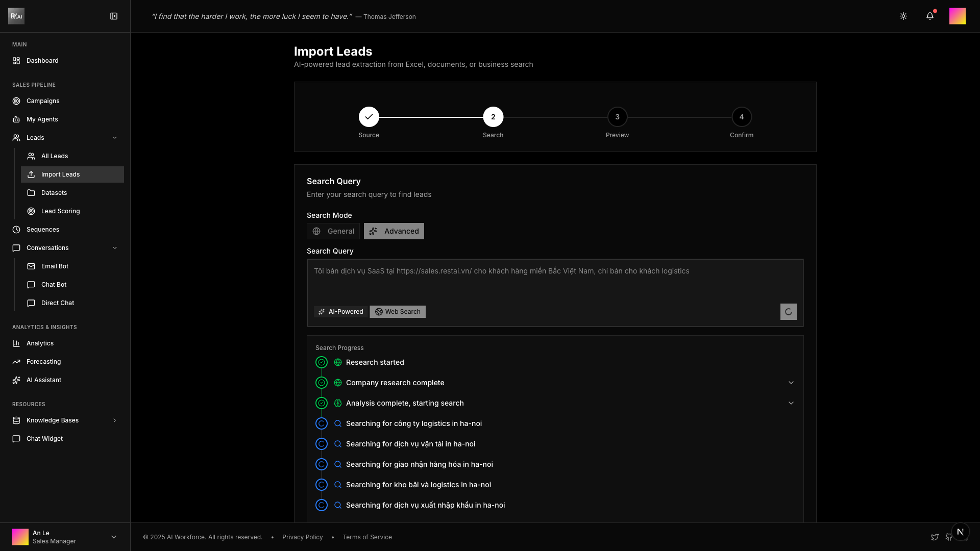The width and height of the screenshot is (980, 551).
Task: Expand the Knowledge Bases submenu
Action: 114,420
